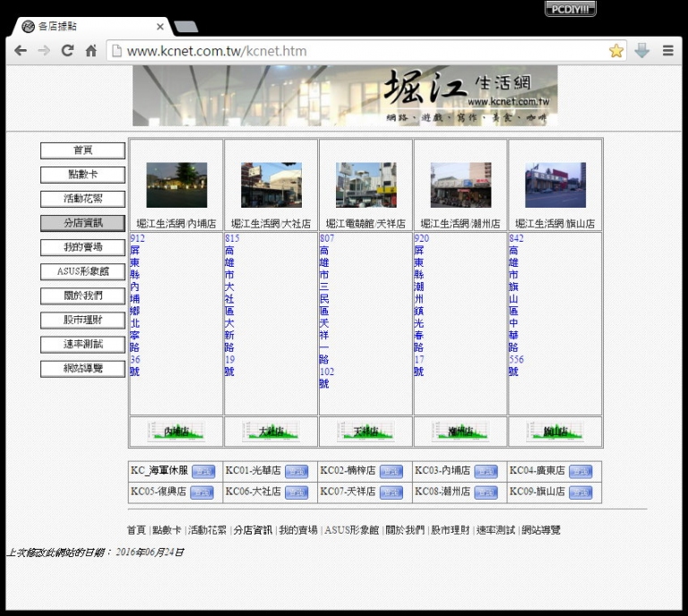
Task: Select 分店資訊 in the left sidebar
Action: (x=83, y=223)
